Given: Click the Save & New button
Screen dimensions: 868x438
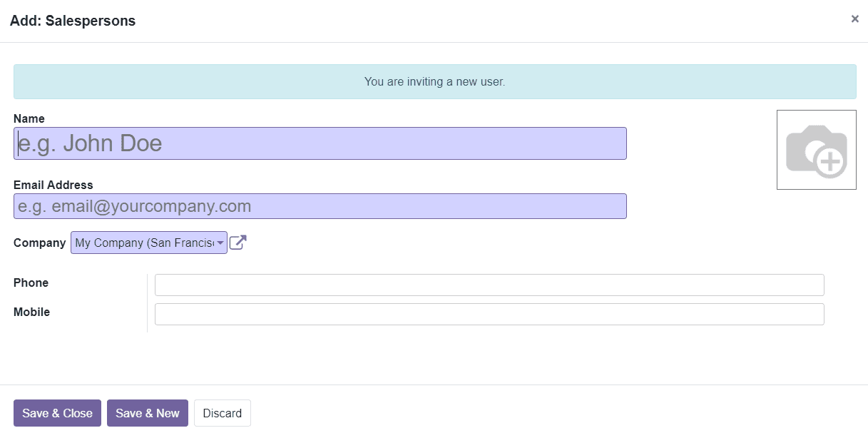Looking at the screenshot, I should tap(147, 412).
